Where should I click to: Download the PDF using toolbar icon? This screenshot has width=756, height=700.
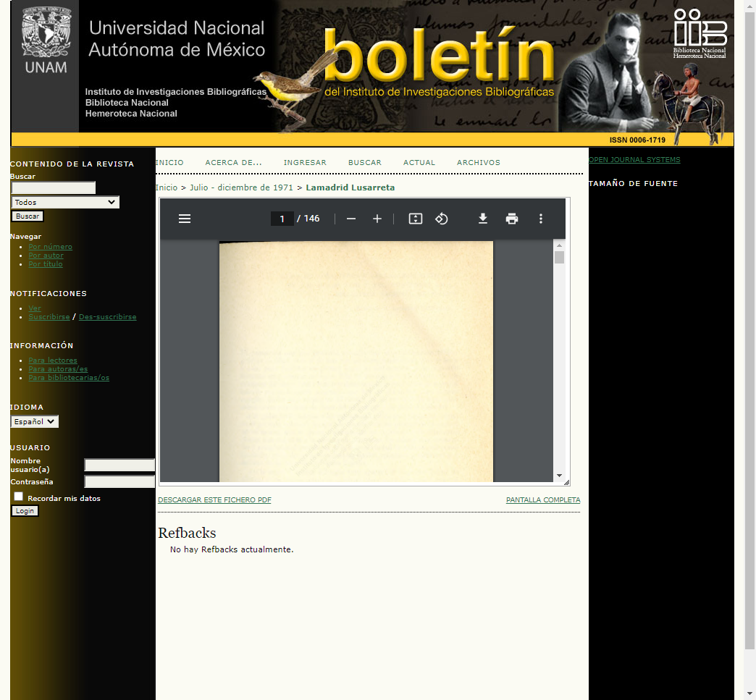pyautogui.click(x=482, y=219)
